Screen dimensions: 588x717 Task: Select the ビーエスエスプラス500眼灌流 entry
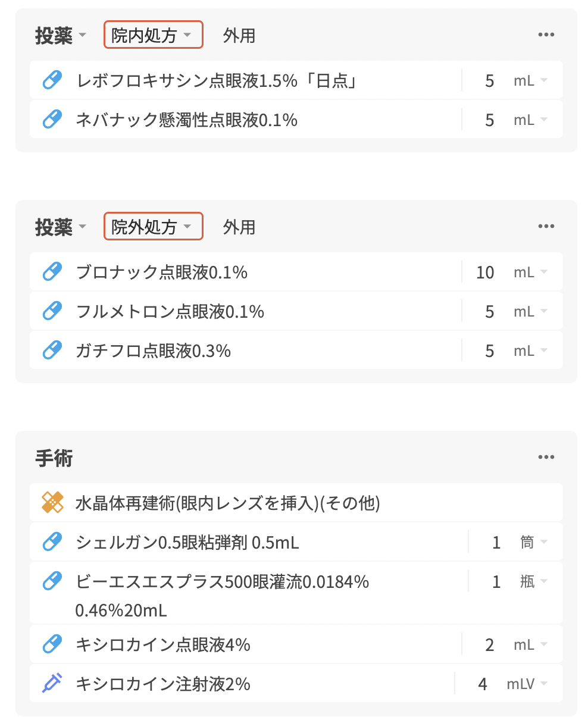click(x=223, y=581)
